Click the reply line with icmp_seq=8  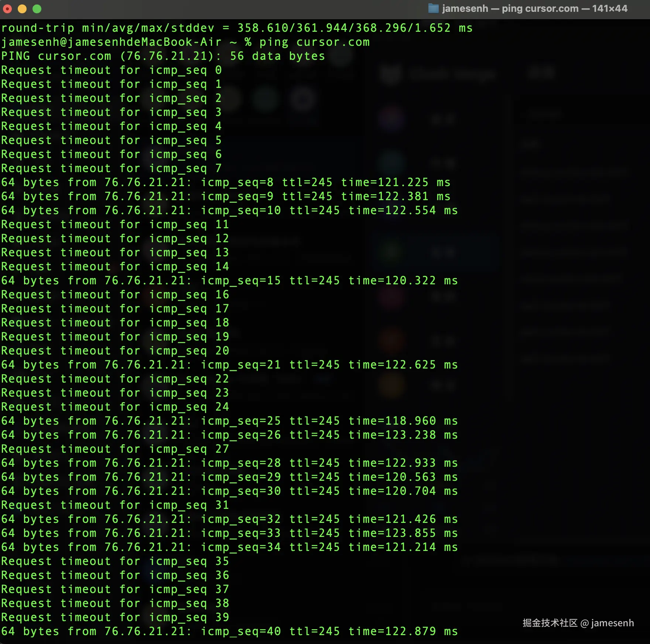(x=225, y=182)
